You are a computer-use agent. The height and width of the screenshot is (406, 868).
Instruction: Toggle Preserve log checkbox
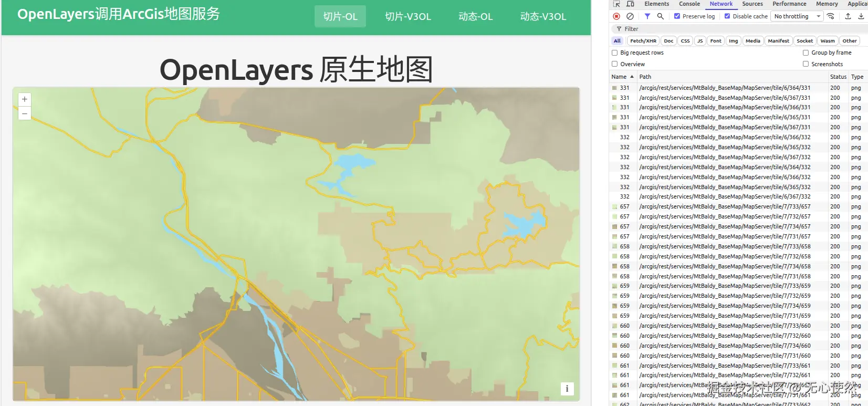[x=677, y=16]
